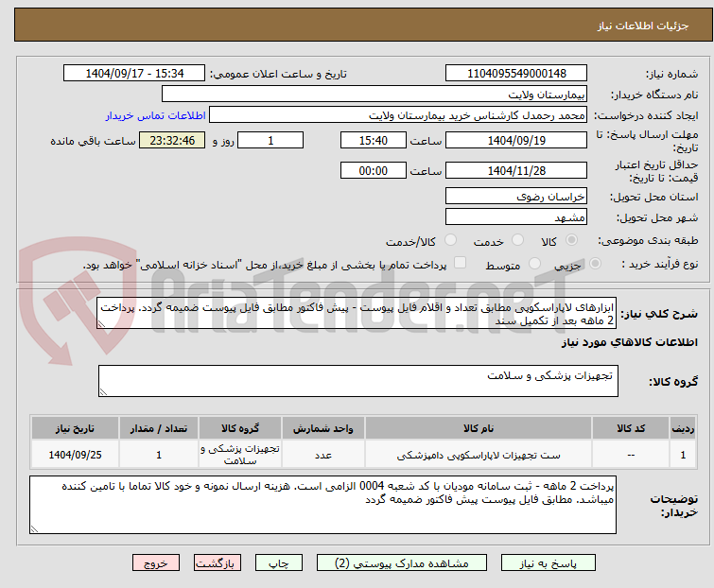Select the 'جزیی' purchase type radio
The width and height of the screenshot is (714, 588).
595,264
